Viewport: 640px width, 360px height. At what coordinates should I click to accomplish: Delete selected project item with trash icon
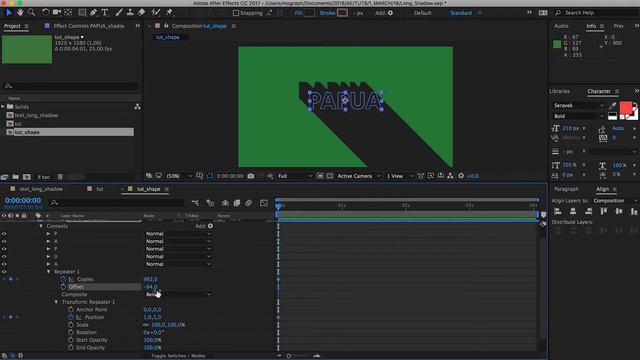coord(60,177)
